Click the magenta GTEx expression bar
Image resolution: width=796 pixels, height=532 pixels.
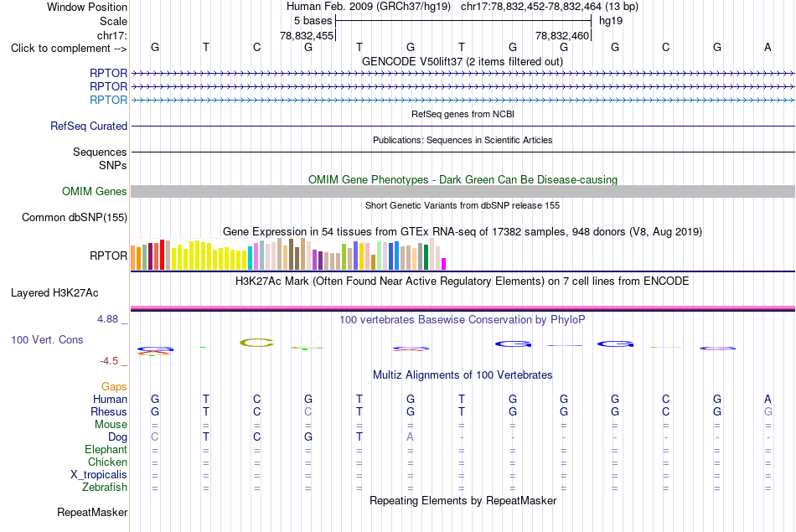[443, 263]
